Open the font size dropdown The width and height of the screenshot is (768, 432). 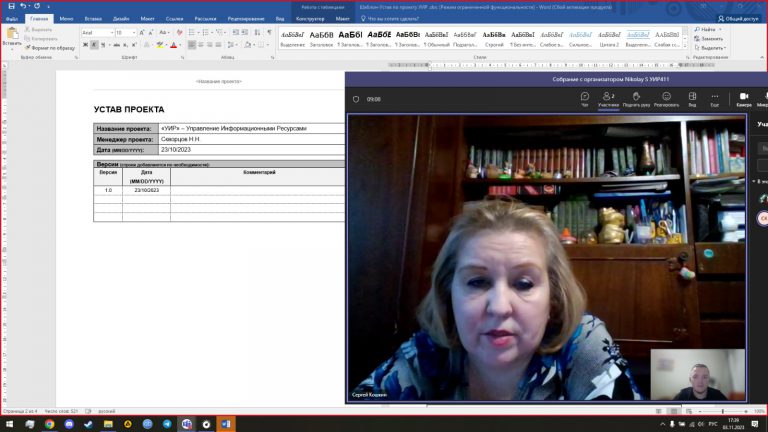point(134,32)
